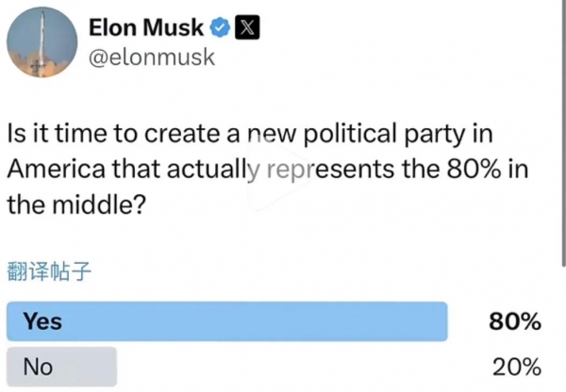Open the rocket launch profile picture
The height and width of the screenshot is (392, 566).
(42, 42)
